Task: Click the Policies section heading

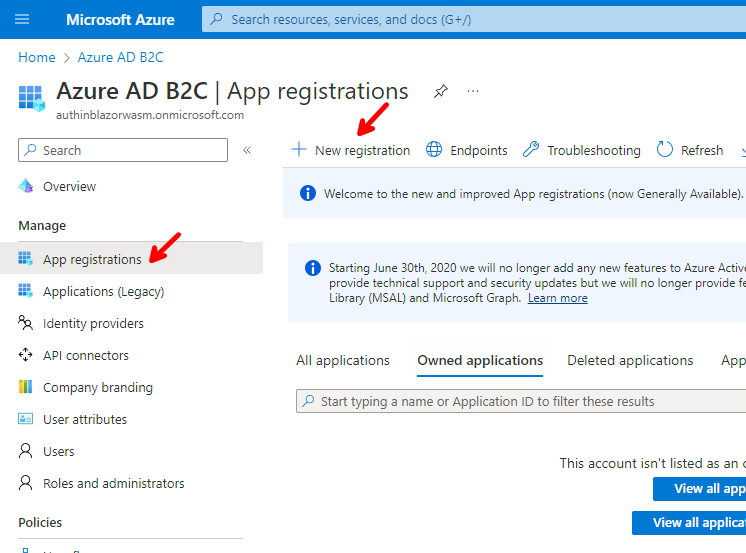Action: [40, 523]
